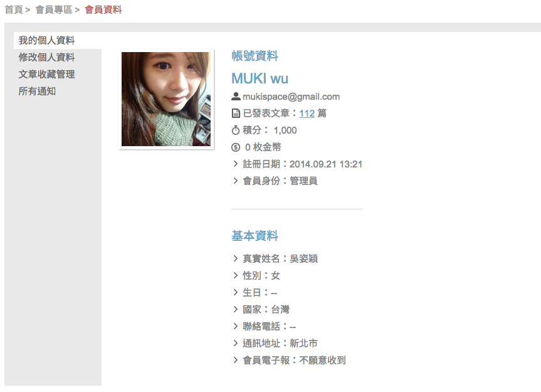Click the chevron before 生日

coord(236,293)
